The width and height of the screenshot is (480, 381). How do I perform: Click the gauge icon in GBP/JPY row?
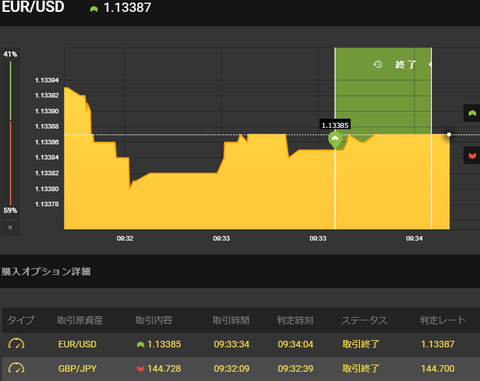pyautogui.click(x=16, y=368)
